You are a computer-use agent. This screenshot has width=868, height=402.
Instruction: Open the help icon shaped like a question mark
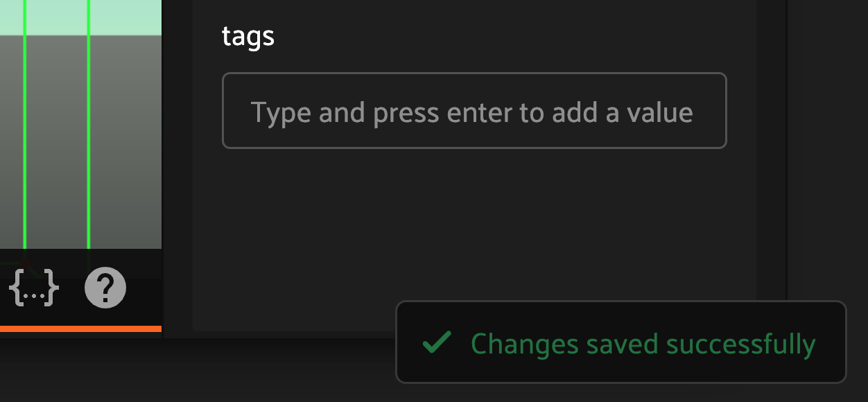click(105, 287)
